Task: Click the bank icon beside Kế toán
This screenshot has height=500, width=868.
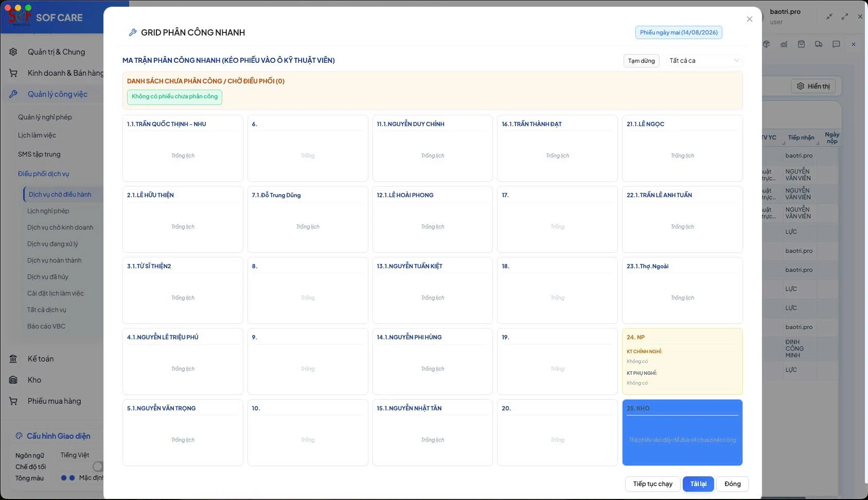Action: 13,359
